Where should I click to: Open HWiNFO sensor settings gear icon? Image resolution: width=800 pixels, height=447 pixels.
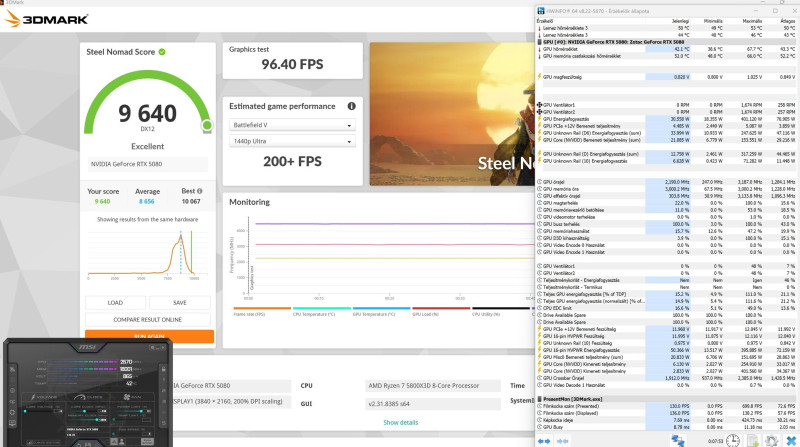pos(771,440)
